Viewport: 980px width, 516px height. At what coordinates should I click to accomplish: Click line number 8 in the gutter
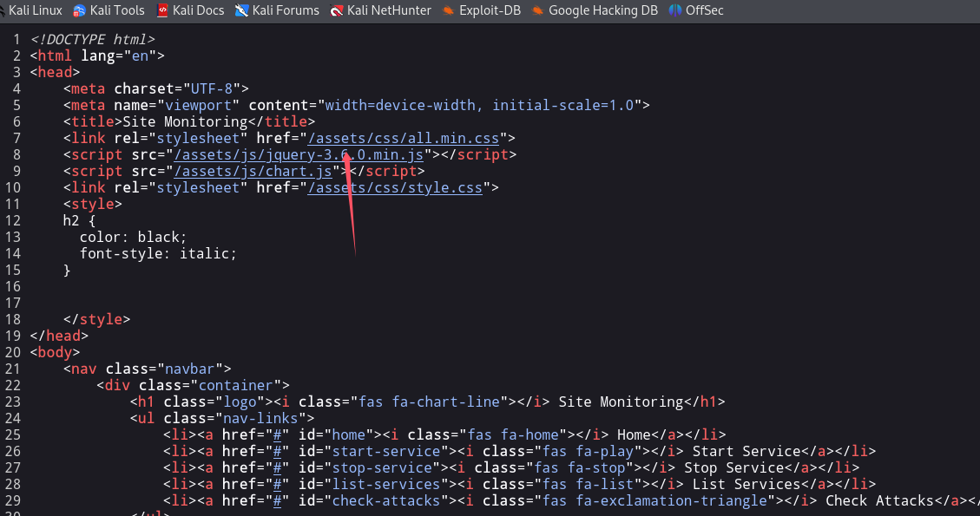(x=16, y=154)
